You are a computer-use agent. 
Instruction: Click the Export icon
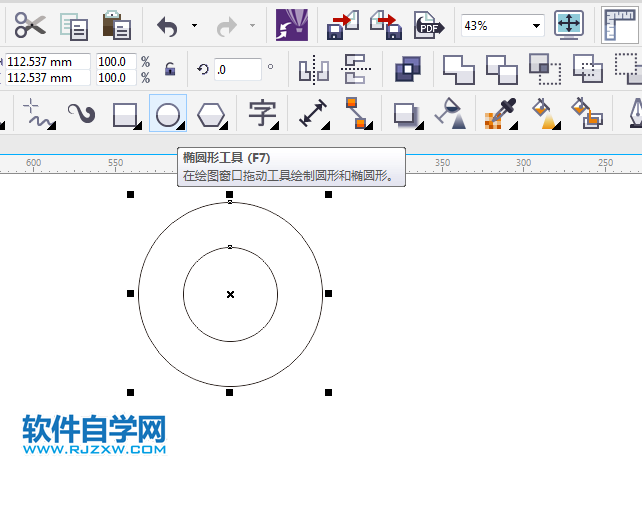coord(386,25)
